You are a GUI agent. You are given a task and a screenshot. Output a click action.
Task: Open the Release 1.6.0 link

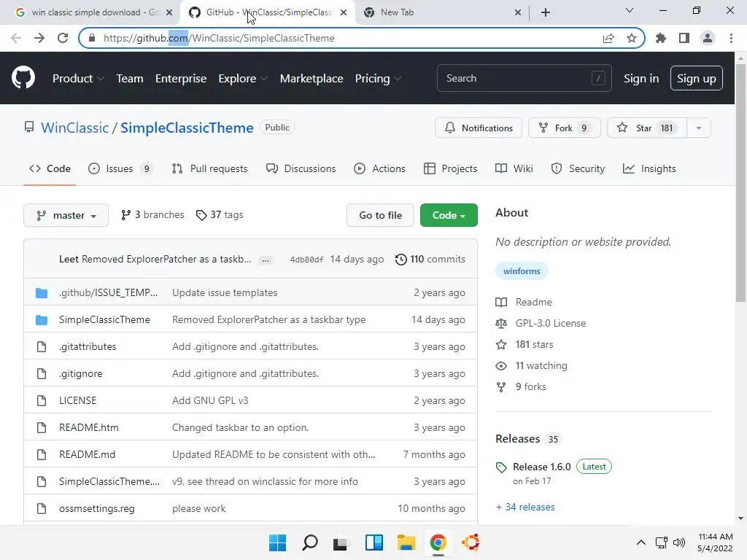click(542, 467)
